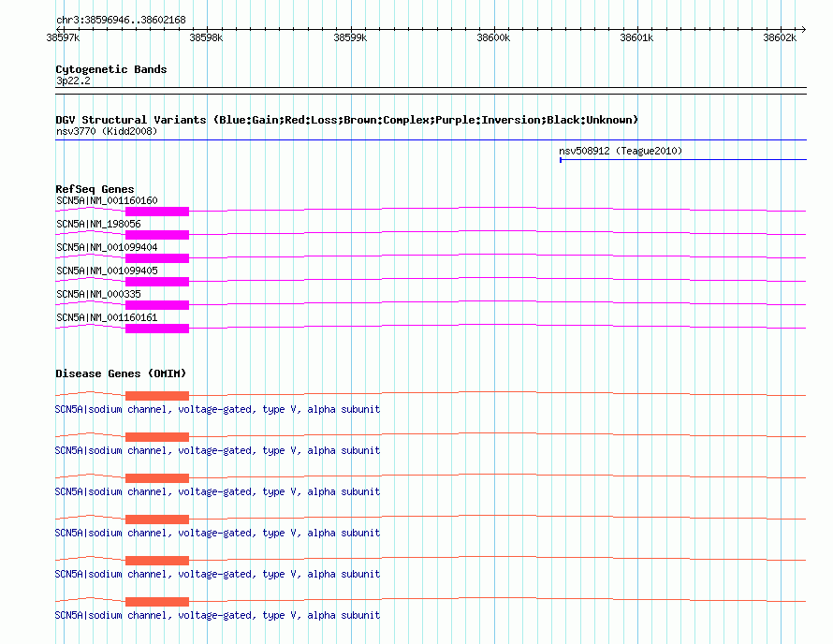Select transcript SCN5A|NM_001099404 label

(x=107, y=247)
